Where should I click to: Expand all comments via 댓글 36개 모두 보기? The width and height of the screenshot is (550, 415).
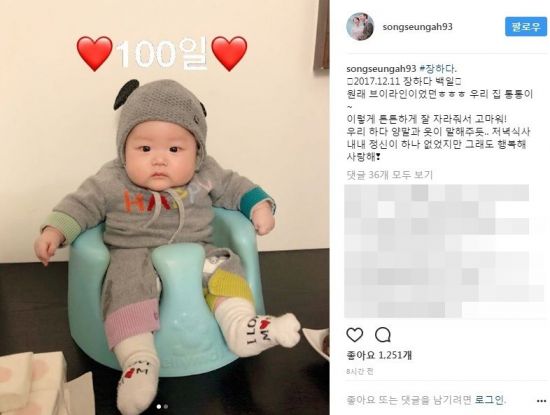pos(390,174)
